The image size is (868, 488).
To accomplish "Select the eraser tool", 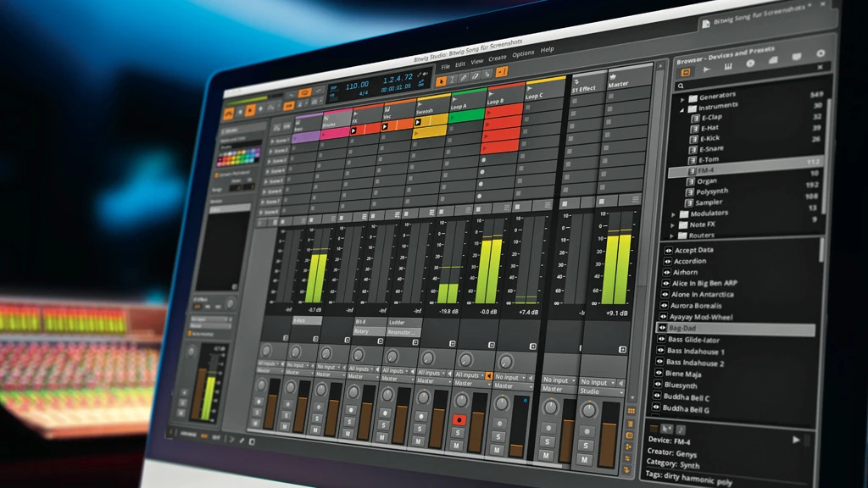I will pyautogui.click(x=476, y=76).
